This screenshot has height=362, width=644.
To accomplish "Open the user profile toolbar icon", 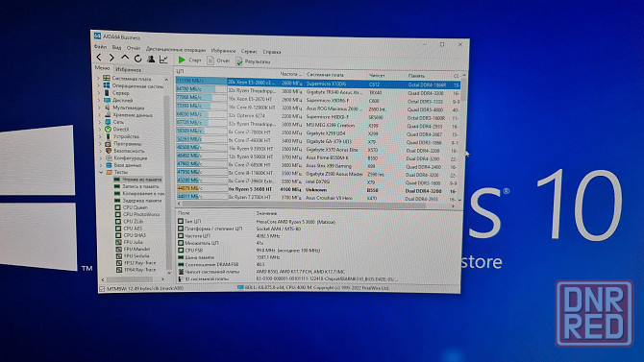I will click(x=151, y=60).
